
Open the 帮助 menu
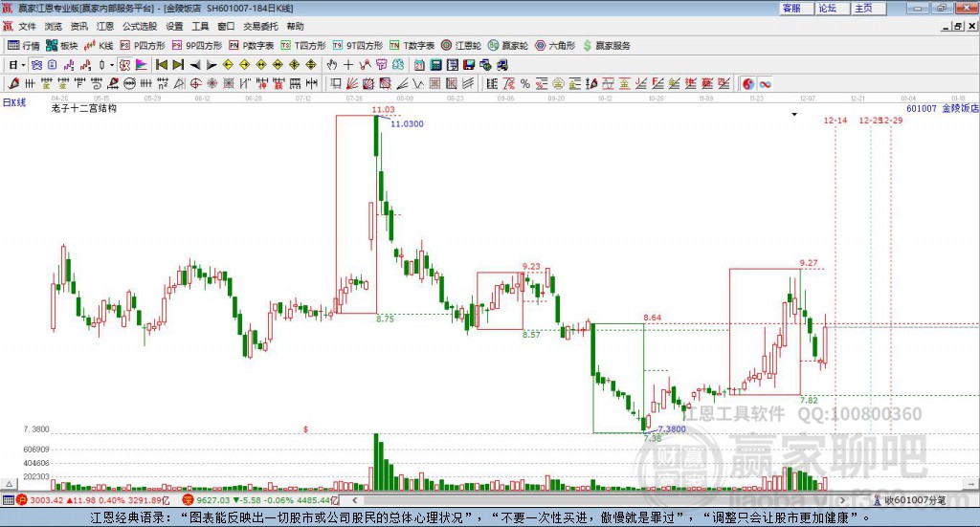[295, 26]
